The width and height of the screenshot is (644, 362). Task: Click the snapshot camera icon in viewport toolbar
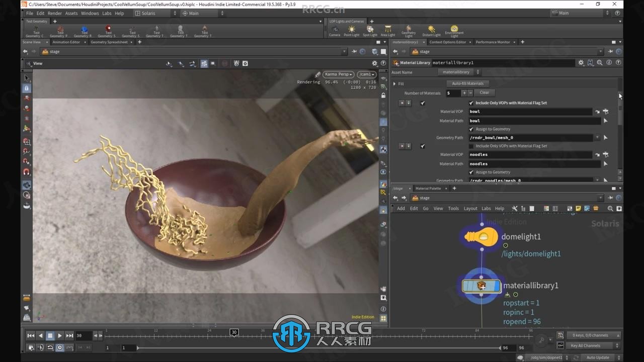click(245, 63)
